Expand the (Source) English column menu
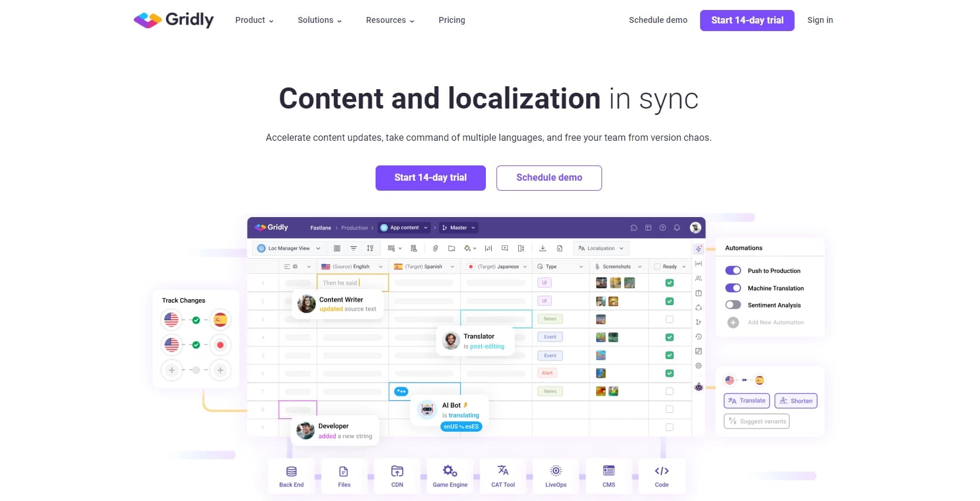 pyautogui.click(x=381, y=266)
